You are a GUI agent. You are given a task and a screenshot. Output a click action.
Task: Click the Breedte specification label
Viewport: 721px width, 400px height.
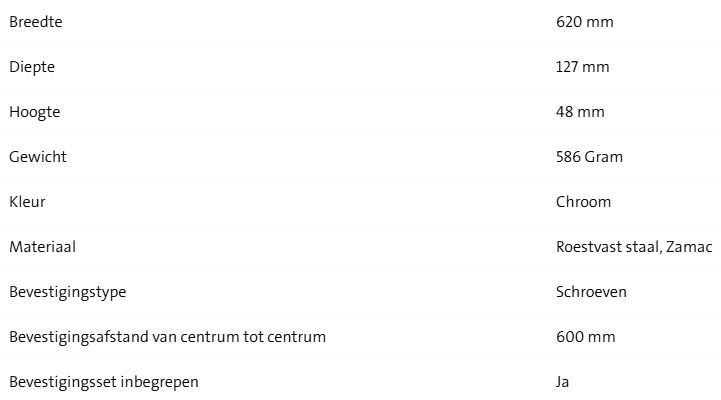[36, 22]
